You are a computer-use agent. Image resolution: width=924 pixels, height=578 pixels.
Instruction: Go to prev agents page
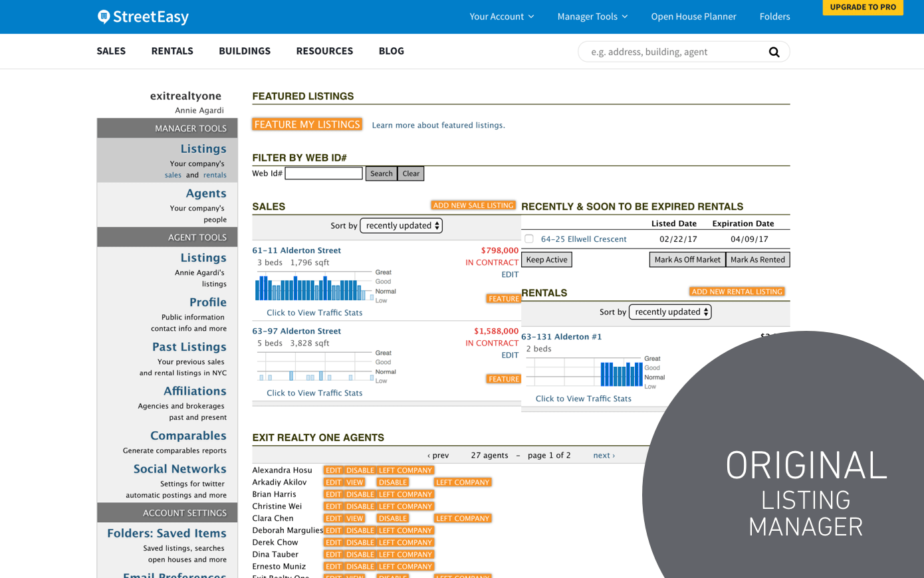tap(438, 456)
